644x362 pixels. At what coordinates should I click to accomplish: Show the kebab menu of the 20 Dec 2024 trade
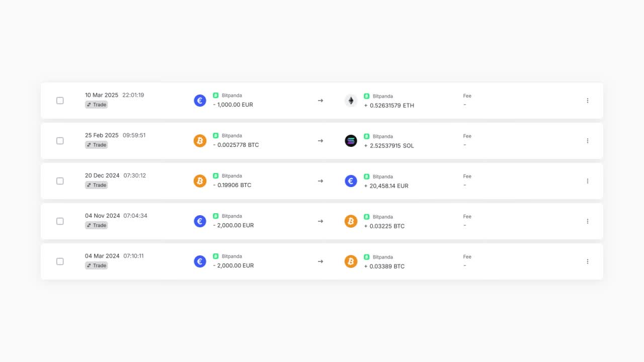[x=587, y=181]
